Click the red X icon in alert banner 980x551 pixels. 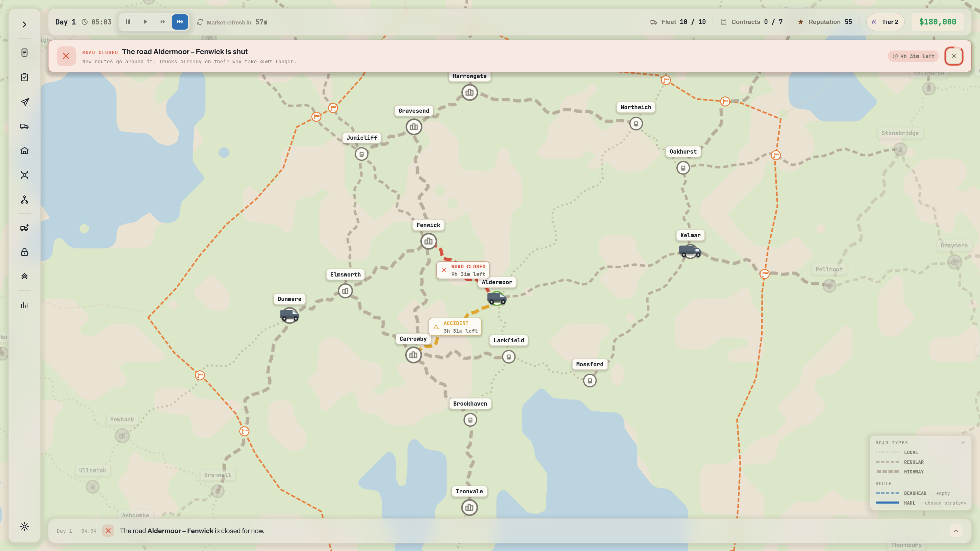tap(66, 56)
